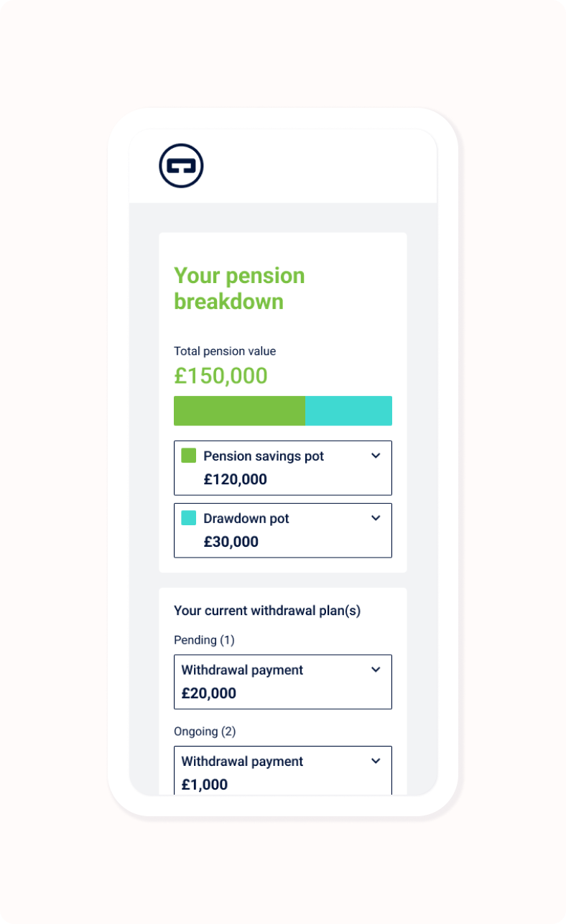The image size is (566, 924).
Task: Select the £150,000 total pension value
Action: click(x=221, y=376)
